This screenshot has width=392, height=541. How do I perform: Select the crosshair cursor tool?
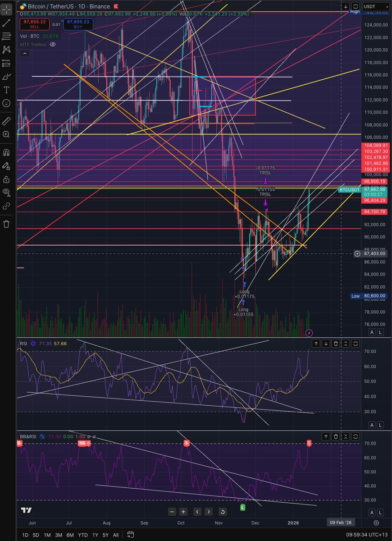[6, 9]
